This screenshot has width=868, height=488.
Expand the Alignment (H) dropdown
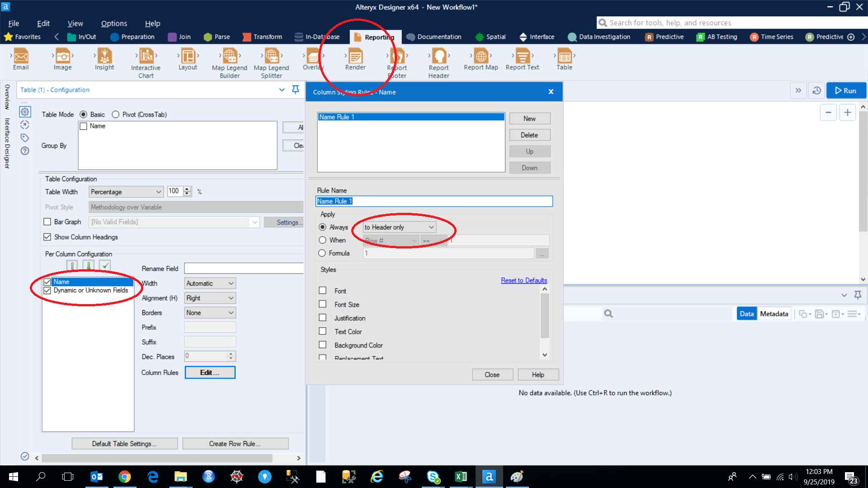[x=210, y=298]
